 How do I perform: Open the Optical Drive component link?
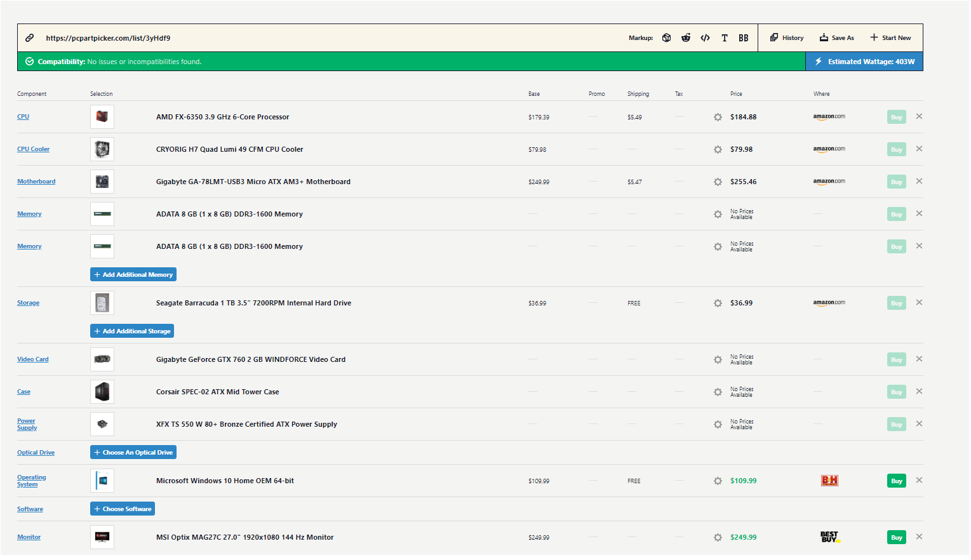(36, 453)
